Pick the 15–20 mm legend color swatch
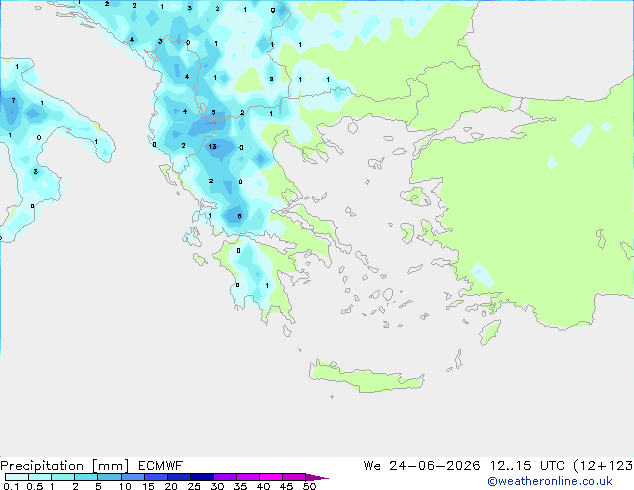The width and height of the screenshot is (634, 490). click(x=155, y=477)
